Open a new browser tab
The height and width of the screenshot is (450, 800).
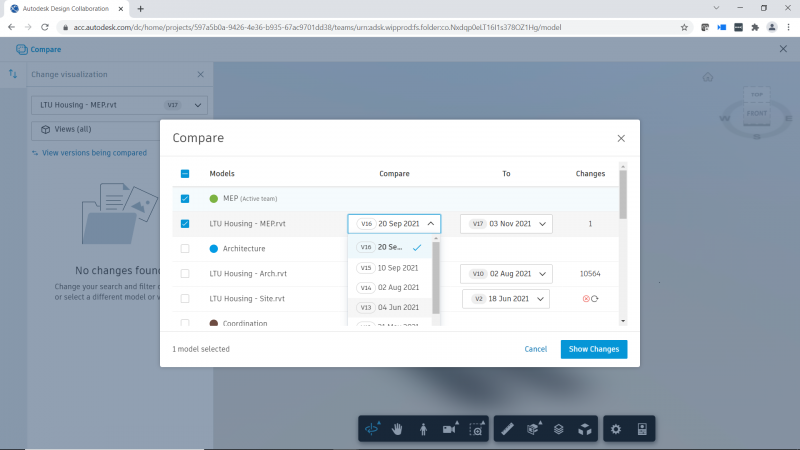[140, 9]
